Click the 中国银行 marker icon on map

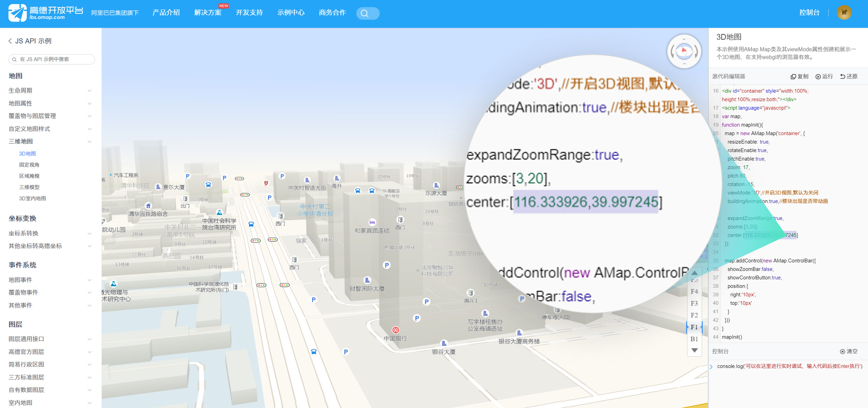(x=396, y=330)
